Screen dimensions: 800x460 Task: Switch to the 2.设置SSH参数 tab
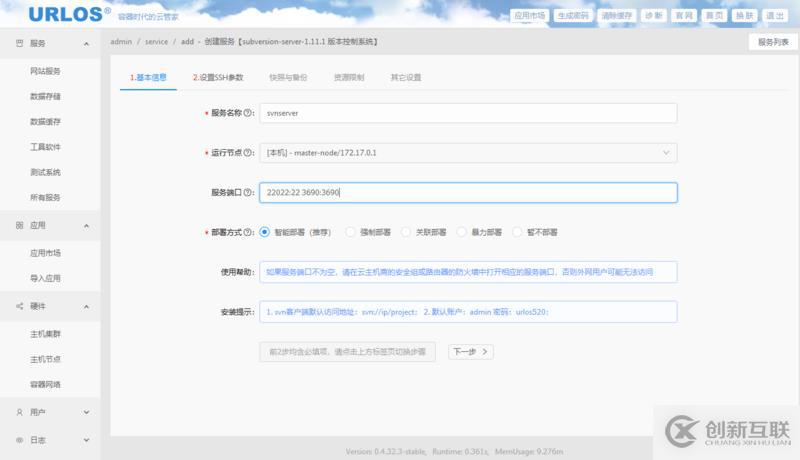(218, 77)
